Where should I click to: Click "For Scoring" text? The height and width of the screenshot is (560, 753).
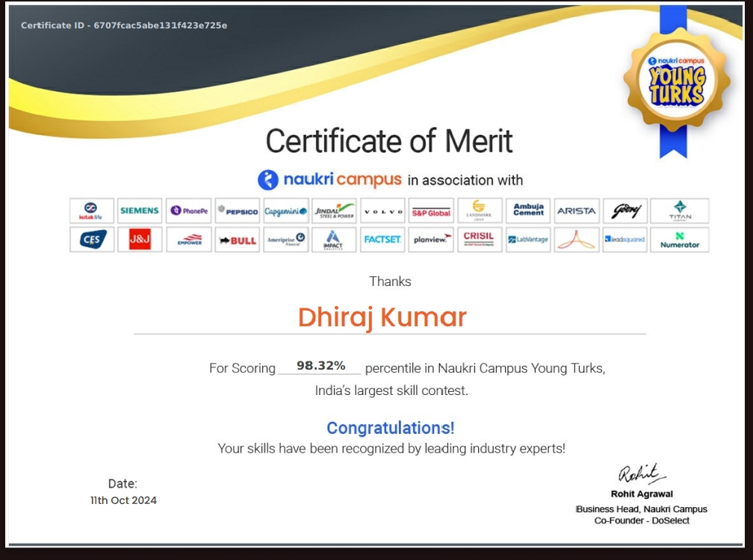243,369
